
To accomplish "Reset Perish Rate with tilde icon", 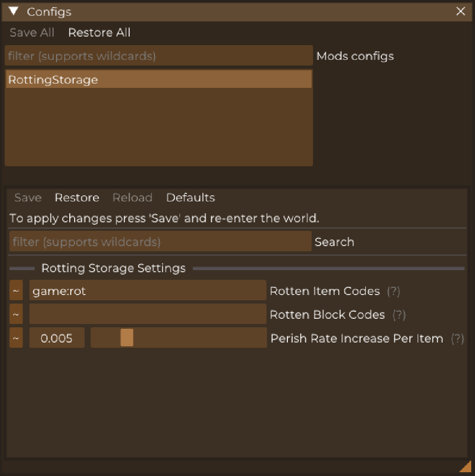I will click(16, 338).
